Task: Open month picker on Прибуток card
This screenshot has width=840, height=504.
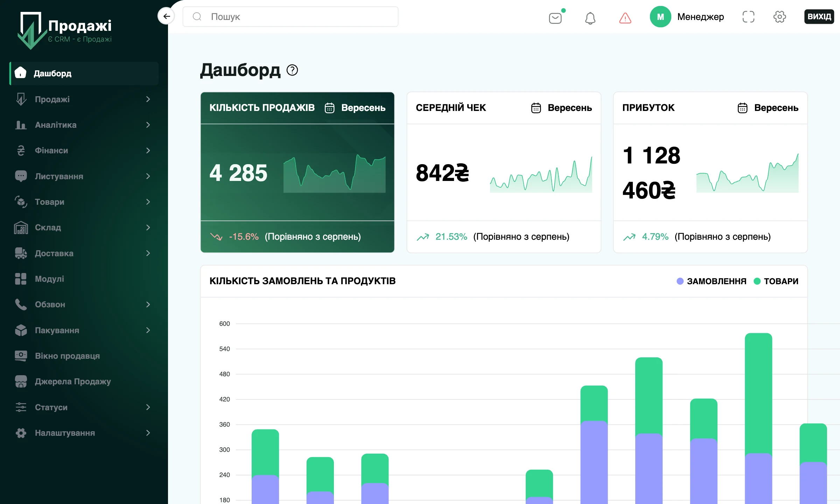Action: (768, 108)
